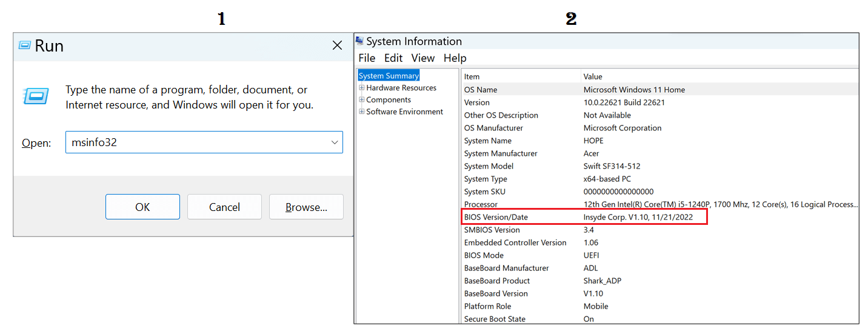Click the System Information title bar icon

pyautogui.click(x=360, y=41)
